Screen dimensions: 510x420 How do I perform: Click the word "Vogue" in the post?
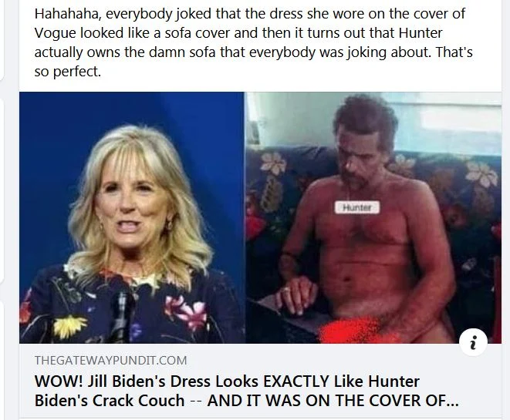click(56, 33)
